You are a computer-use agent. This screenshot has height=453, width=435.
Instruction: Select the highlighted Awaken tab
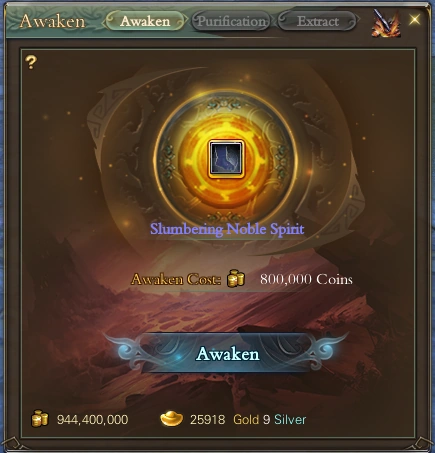[x=145, y=21]
